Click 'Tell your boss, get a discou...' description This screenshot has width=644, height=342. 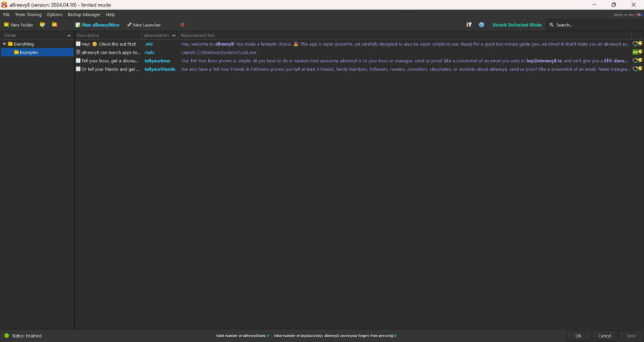[110, 61]
